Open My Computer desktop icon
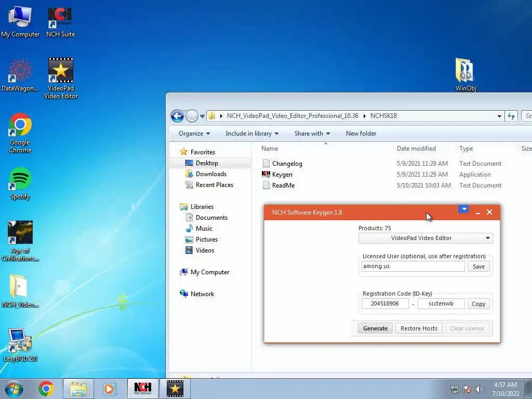Image resolution: width=532 pixels, height=399 pixels. point(20,22)
